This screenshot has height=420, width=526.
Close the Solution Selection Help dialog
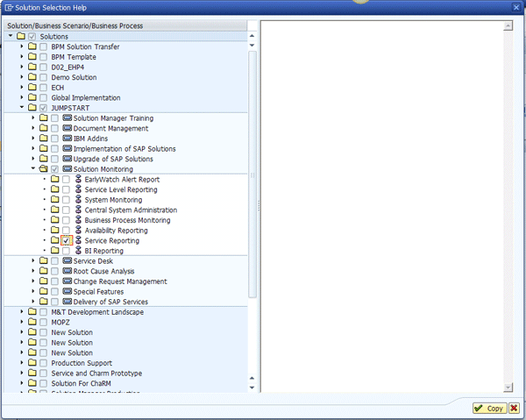(516, 7)
